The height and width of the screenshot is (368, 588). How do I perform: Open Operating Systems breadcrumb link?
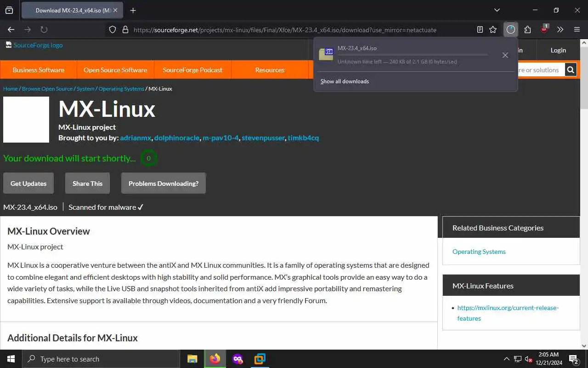121,88
